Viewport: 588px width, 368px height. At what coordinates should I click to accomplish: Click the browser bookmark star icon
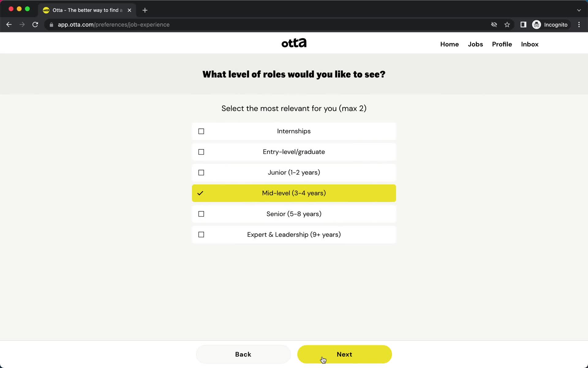pos(507,25)
